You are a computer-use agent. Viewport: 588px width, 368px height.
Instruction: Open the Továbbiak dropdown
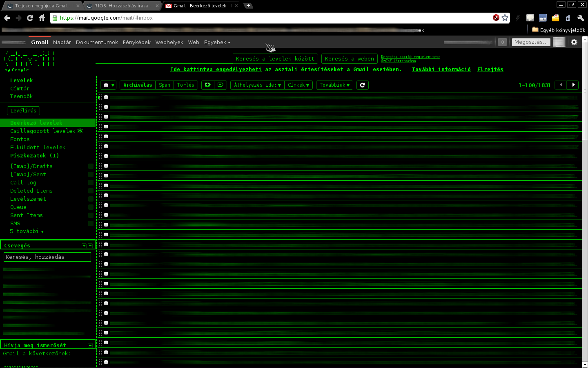pos(334,85)
